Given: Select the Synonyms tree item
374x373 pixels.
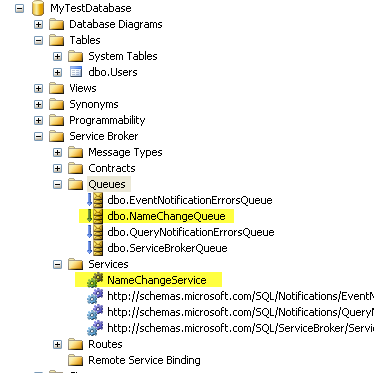Looking at the screenshot, I should point(94,104).
